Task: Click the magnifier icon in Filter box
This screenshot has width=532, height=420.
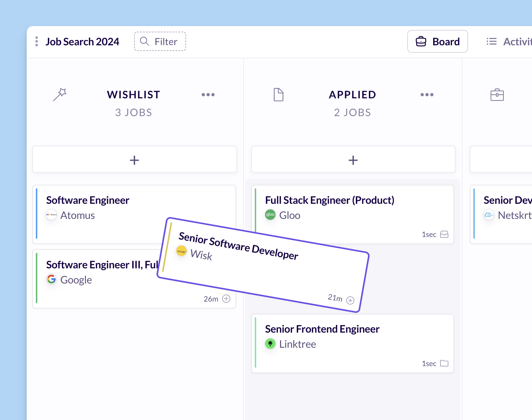Action: (x=145, y=41)
